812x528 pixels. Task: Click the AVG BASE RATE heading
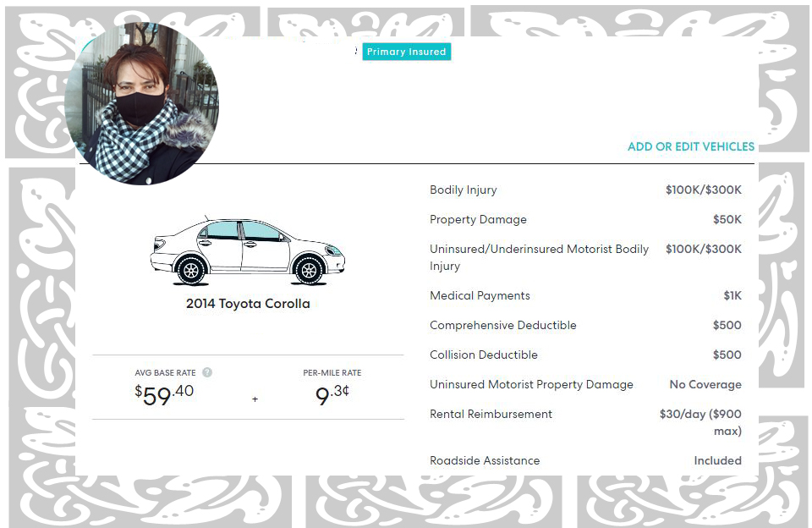pyautogui.click(x=165, y=373)
